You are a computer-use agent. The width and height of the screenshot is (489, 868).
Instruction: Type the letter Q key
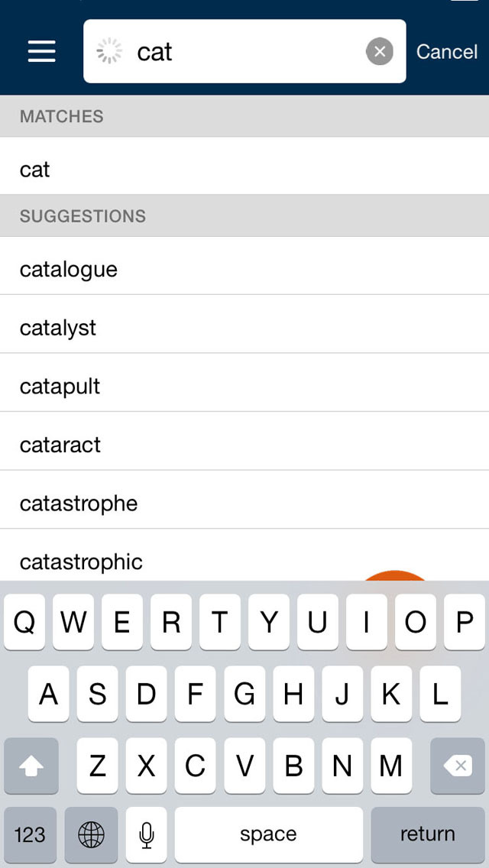point(24,623)
